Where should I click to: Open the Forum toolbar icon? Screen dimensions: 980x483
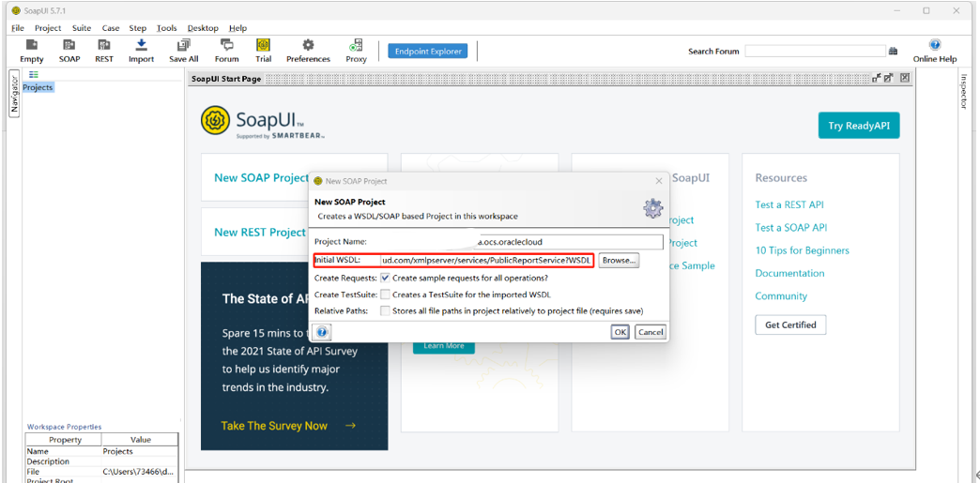pos(227,45)
